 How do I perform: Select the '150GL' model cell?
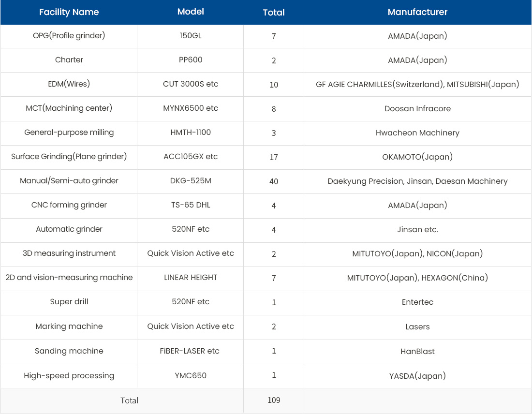coord(191,36)
